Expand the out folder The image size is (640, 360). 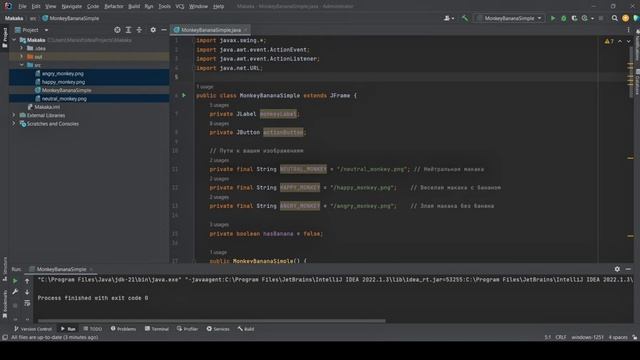[22, 57]
